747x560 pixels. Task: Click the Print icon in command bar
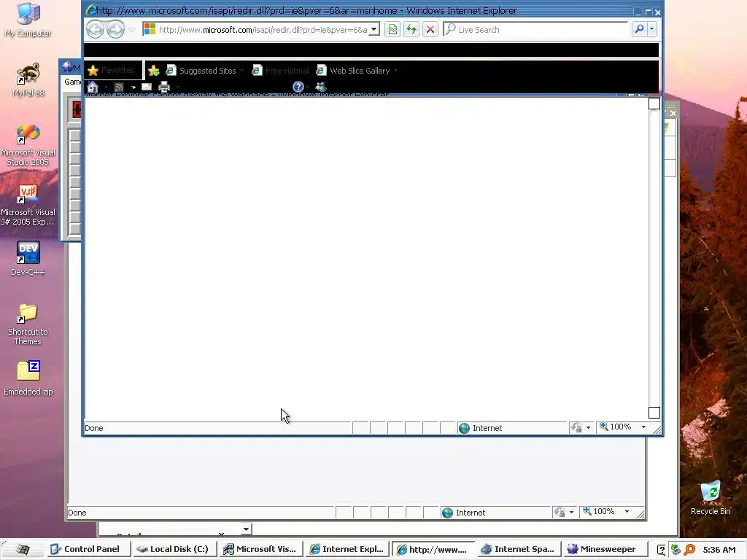(x=164, y=87)
